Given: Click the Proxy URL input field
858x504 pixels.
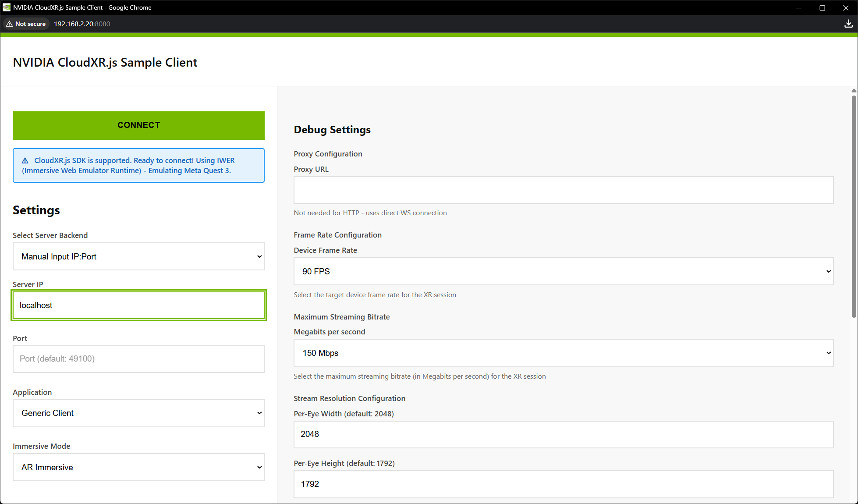Looking at the screenshot, I should pyautogui.click(x=564, y=190).
